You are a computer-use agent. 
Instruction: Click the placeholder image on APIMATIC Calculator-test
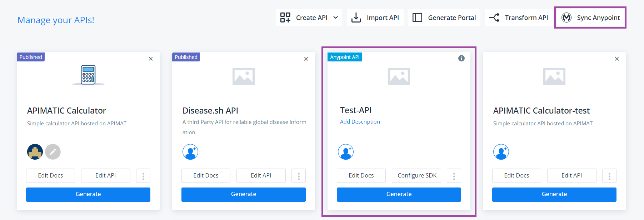(x=554, y=76)
